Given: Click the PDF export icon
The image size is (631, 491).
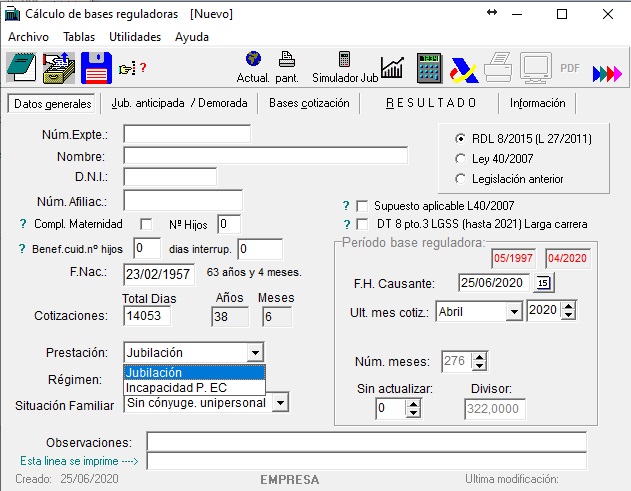Looking at the screenshot, I should tap(570, 68).
